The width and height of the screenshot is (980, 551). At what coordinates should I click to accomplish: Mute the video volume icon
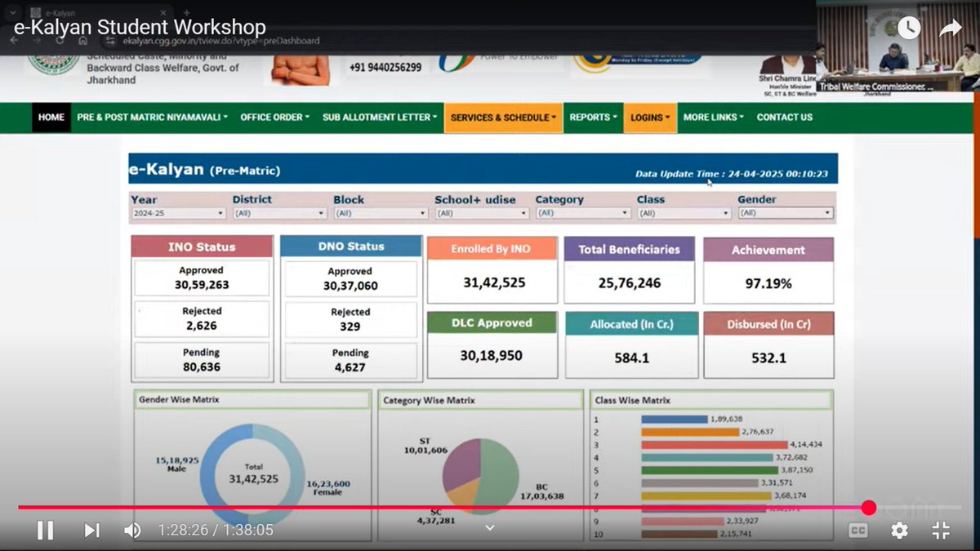[x=131, y=531]
